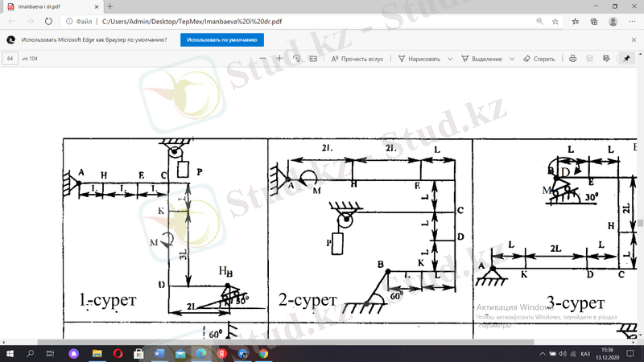Open Google Chrome from taskbar
The image size is (644, 362).
pyautogui.click(x=263, y=353)
